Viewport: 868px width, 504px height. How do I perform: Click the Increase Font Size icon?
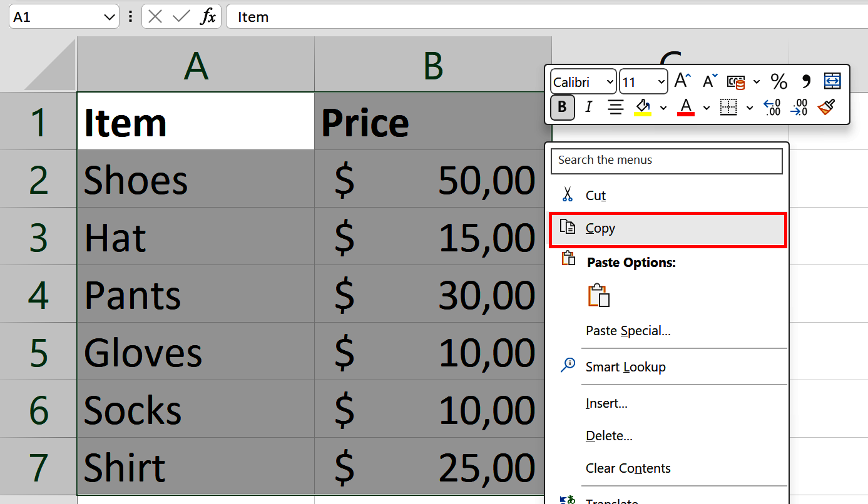click(x=680, y=81)
